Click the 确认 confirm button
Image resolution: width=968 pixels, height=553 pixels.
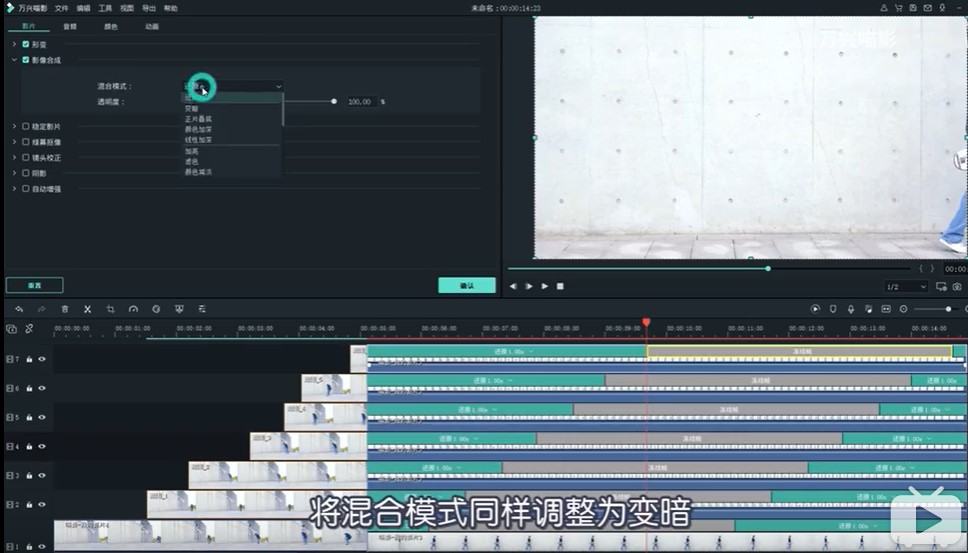click(x=467, y=285)
